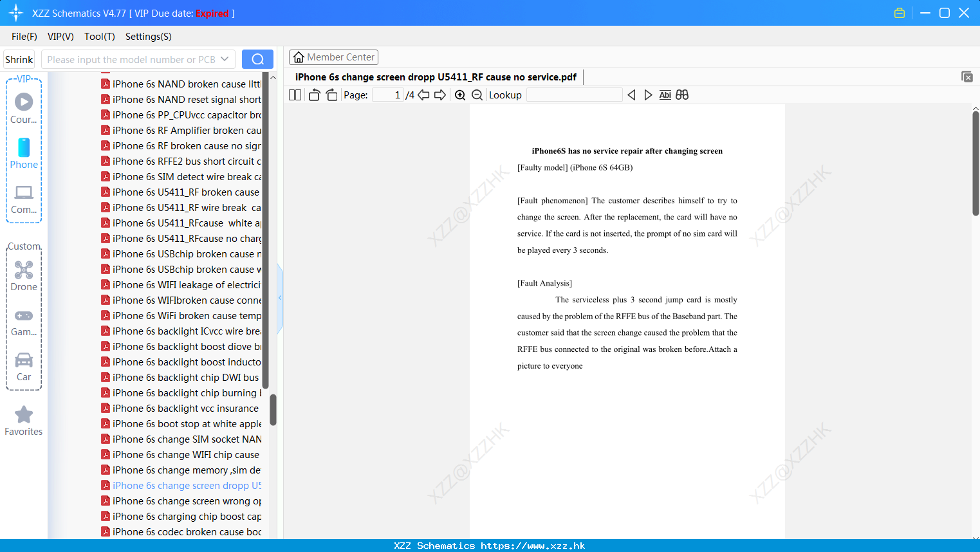
Task: Open the Member Center
Action: pos(333,57)
